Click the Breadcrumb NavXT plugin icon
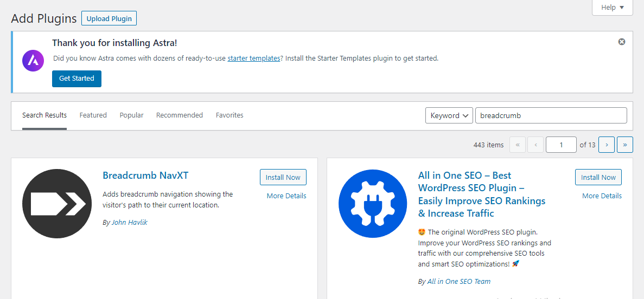 57,204
